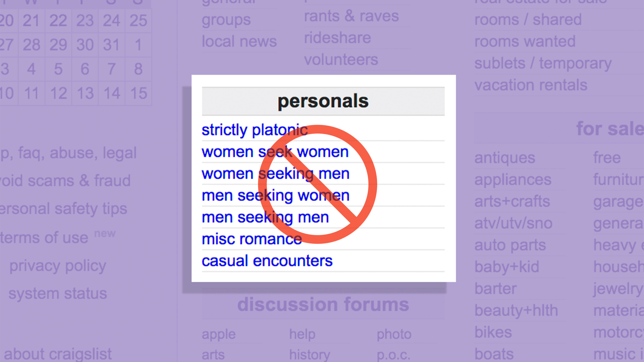Click 'casual encounters' personals link
Viewport: 644px width, 362px height.
click(x=268, y=260)
